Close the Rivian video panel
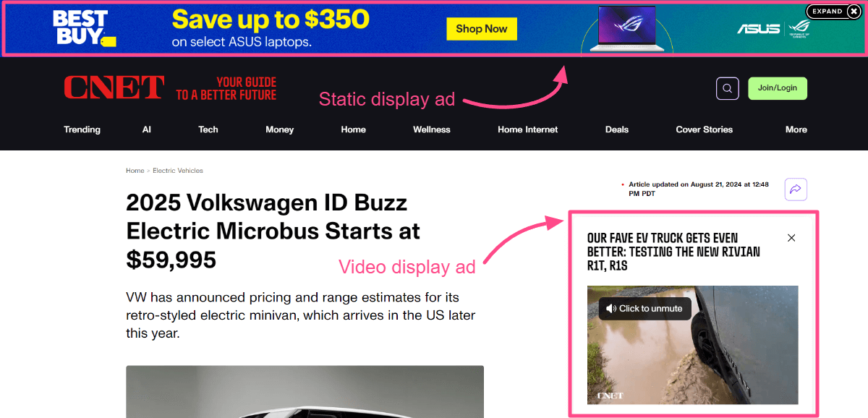The width and height of the screenshot is (868, 418). [x=791, y=238]
